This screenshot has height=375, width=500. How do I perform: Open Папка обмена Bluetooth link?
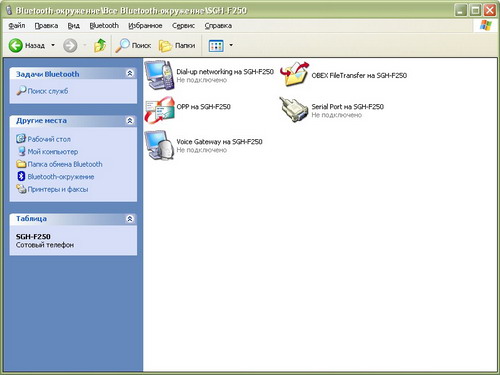[65, 164]
